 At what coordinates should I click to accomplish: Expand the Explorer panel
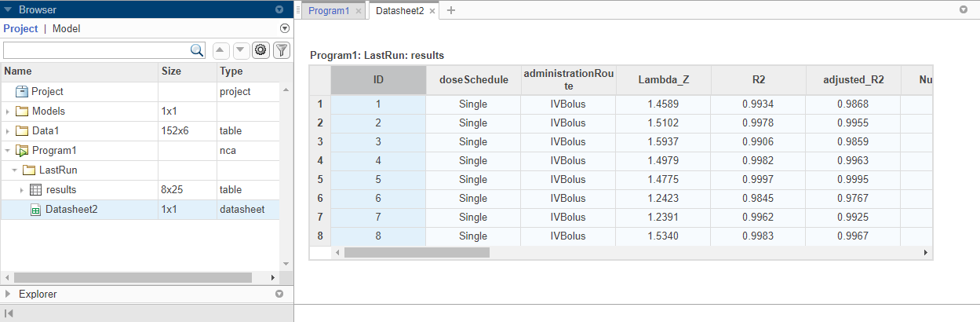tap(9, 295)
